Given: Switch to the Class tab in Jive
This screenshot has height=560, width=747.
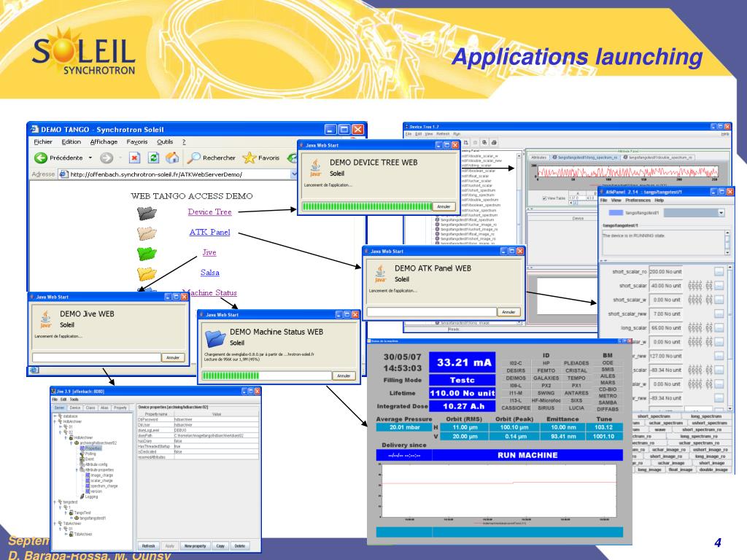Looking at the screenshot, I should point(90,408).
